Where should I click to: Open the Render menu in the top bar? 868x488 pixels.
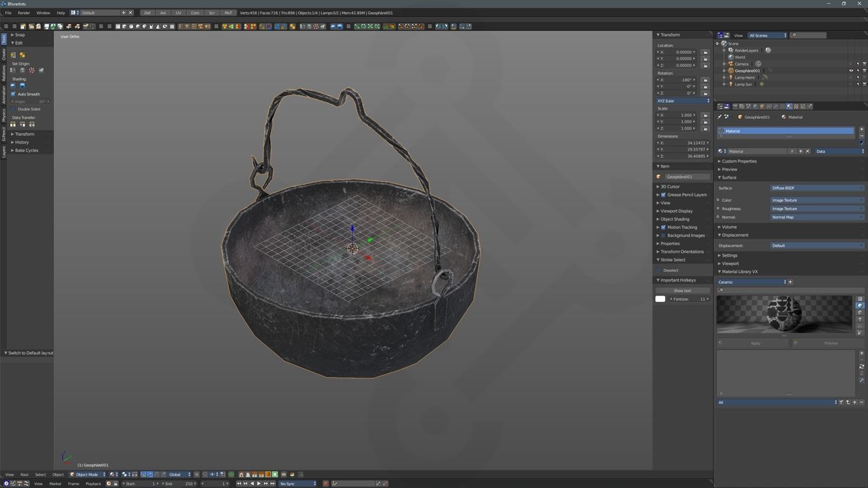[x=24, y=13]
